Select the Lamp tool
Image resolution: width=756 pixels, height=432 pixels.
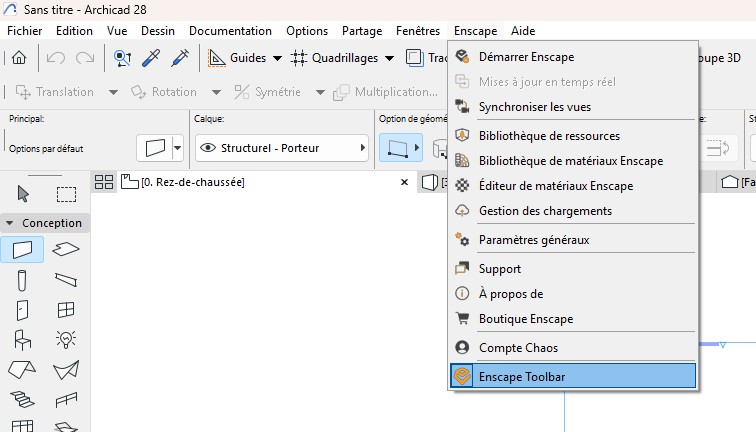[x=66, y=339]
